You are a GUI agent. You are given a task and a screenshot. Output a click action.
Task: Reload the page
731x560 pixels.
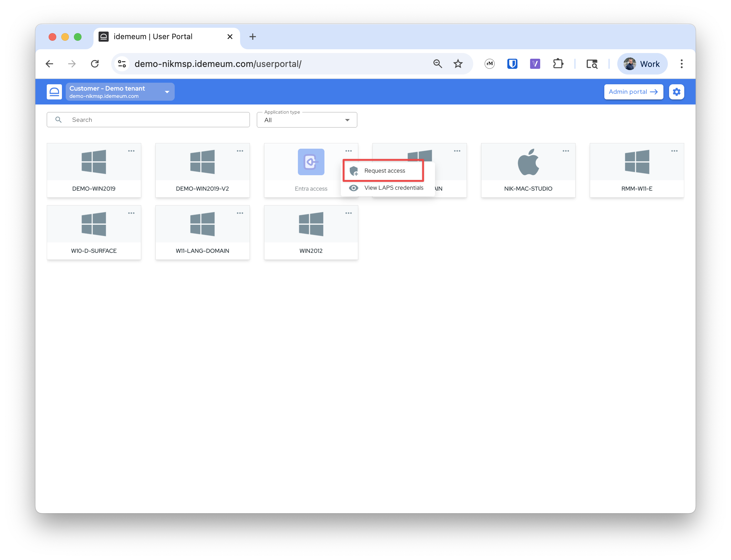95,64
